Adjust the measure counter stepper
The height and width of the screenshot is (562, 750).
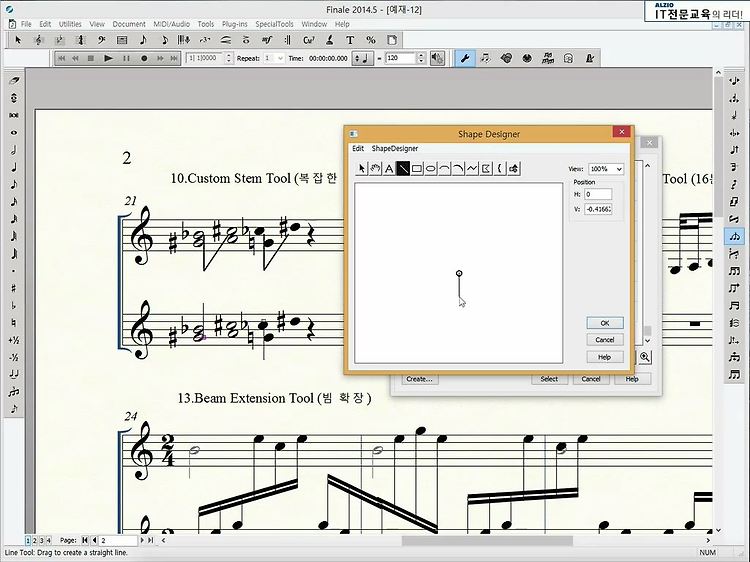(229, 58)
